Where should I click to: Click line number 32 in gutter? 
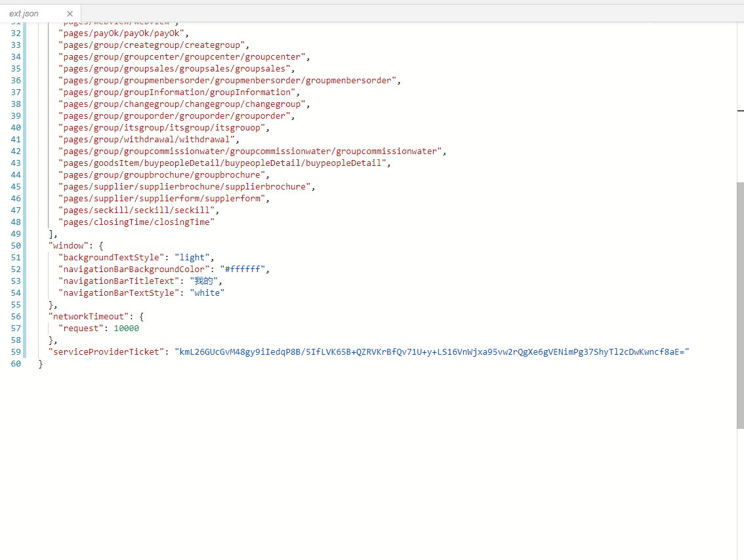tap(16, 33)
